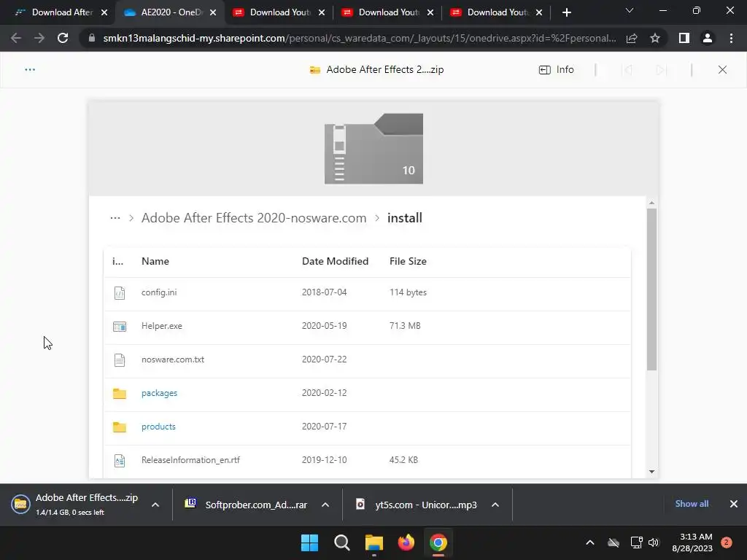
Task: Click file list scrollbar thumb
Action: [x=651, y=289]
